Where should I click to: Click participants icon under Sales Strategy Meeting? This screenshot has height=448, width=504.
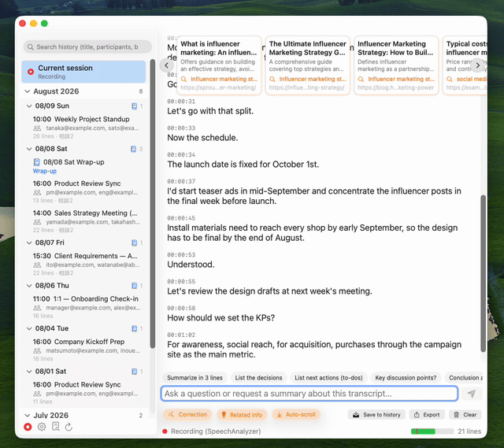point(37,222)
